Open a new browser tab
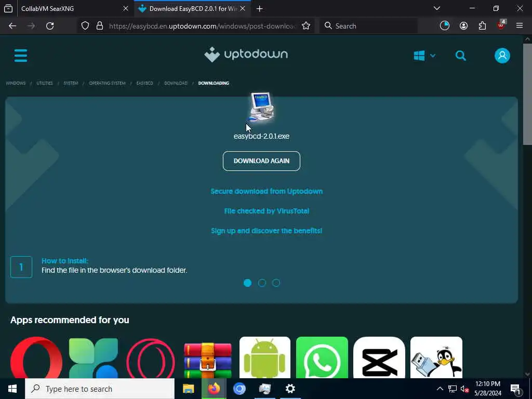Screen dimensions: 532x399 tap(260, 8)
